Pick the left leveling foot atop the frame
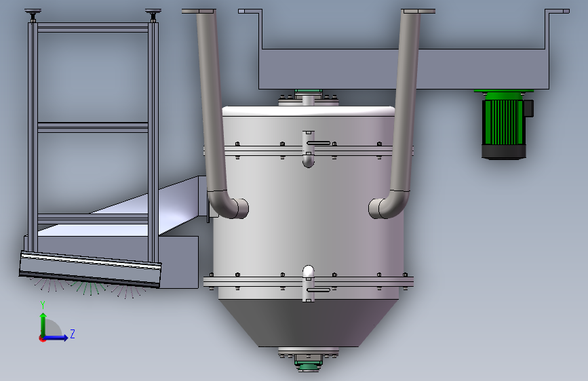This screenshot has height=381, width=588. [x=33, y=16]
